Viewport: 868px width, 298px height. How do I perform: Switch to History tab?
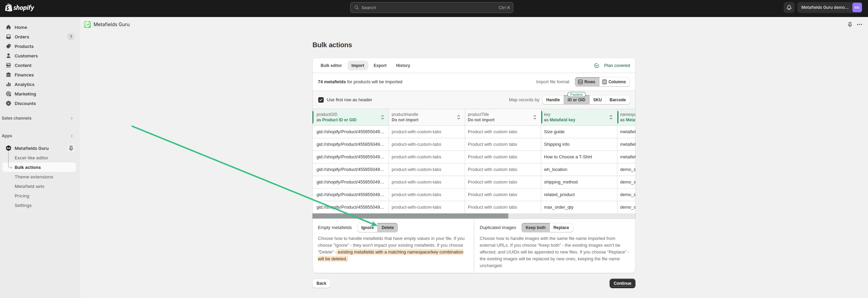point(403,66)
